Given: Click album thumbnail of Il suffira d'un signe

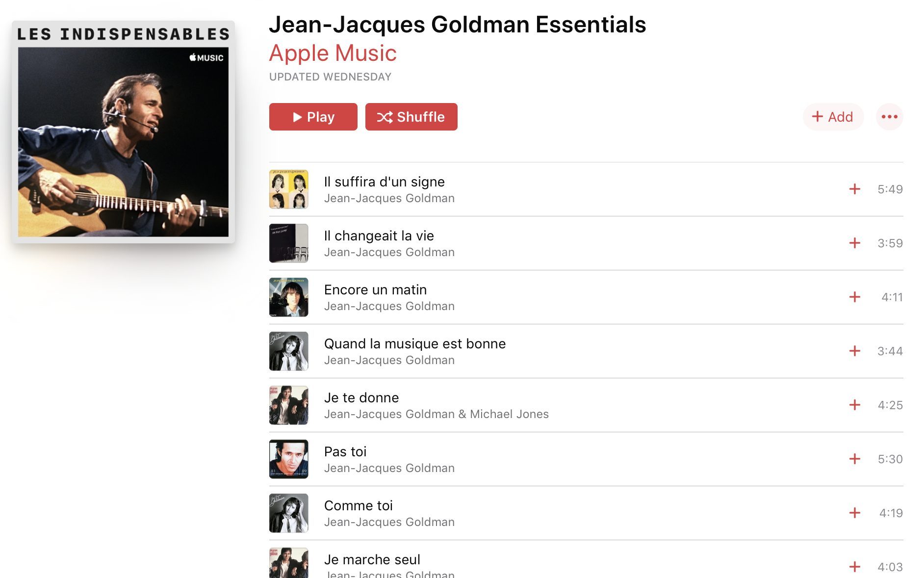Looking at the screenshot, I should tap(288, 189).
